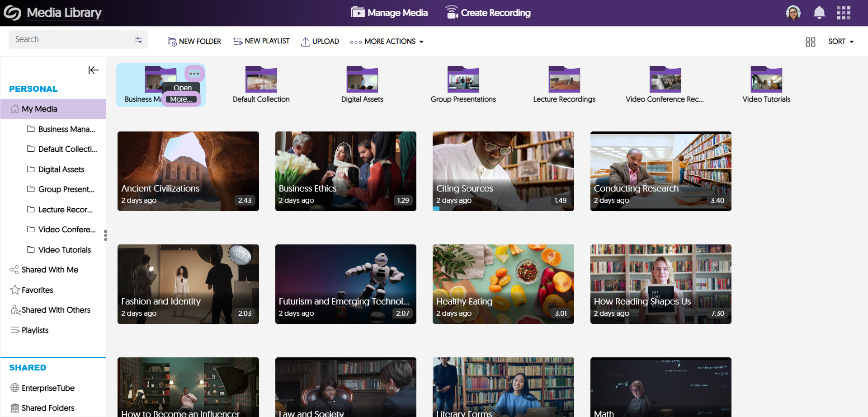Open the MORE ACTIONS dropdown
868x417 pixels.
pos(387,42)
